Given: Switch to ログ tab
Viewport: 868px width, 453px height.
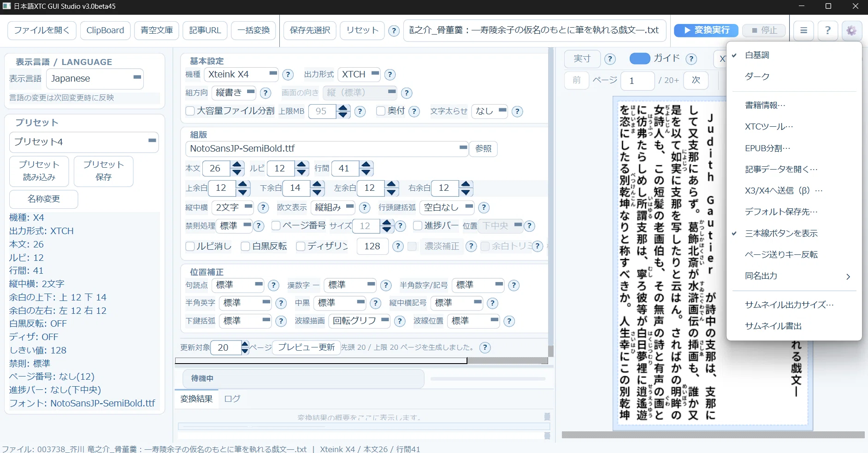Looking at the screenshot, I should click(232, 399).
